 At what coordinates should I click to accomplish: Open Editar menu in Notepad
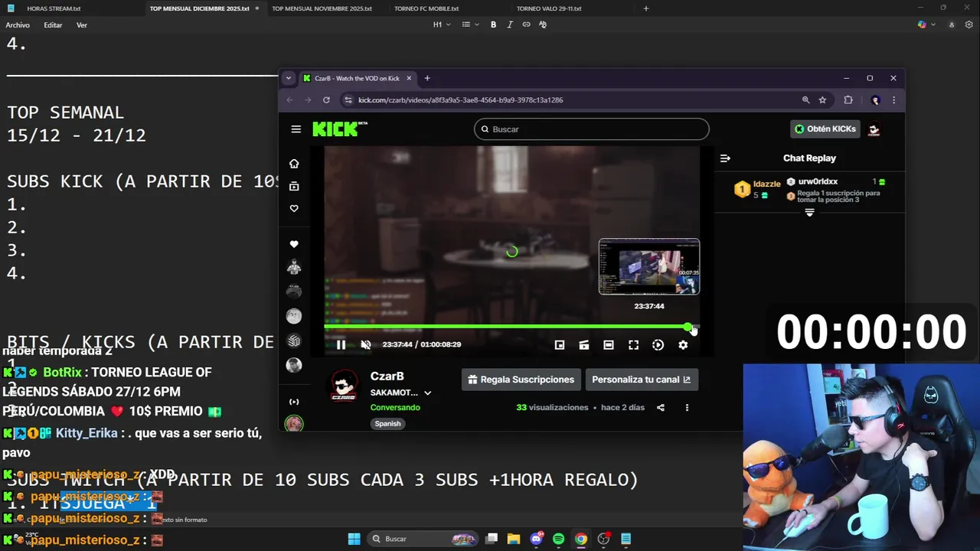pos(53,24)
